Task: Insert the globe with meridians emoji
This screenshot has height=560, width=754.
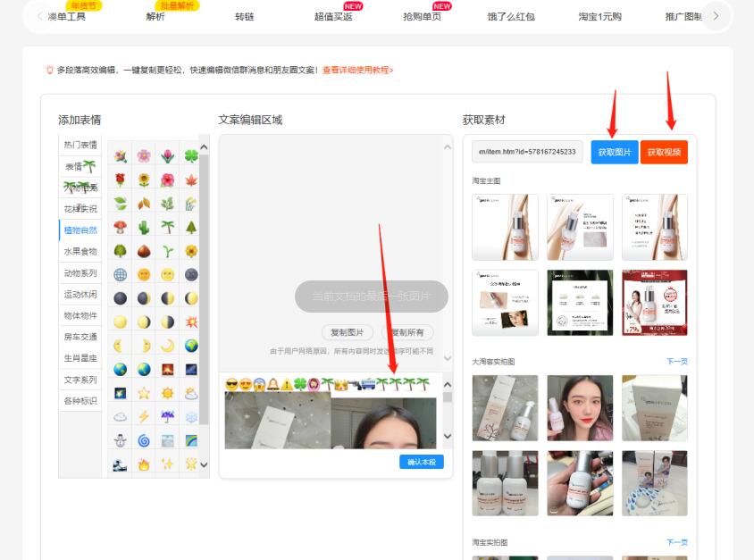Action: point(121,274)
